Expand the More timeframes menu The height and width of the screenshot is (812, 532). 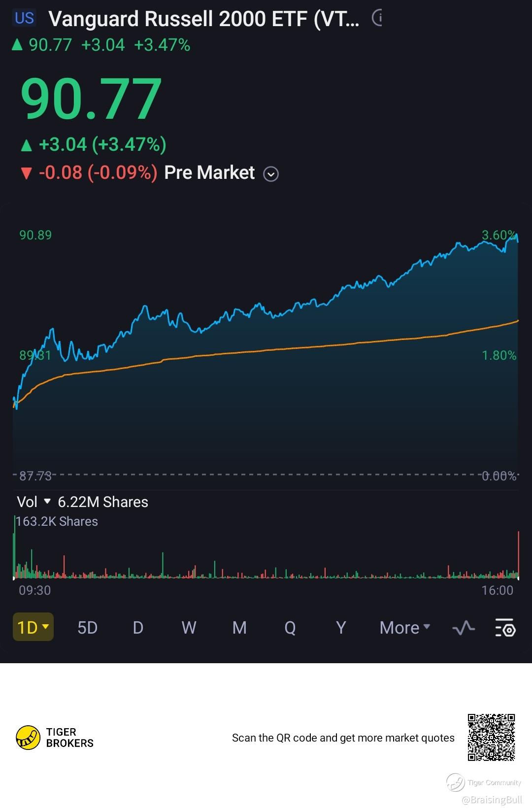tap(404, 628)
